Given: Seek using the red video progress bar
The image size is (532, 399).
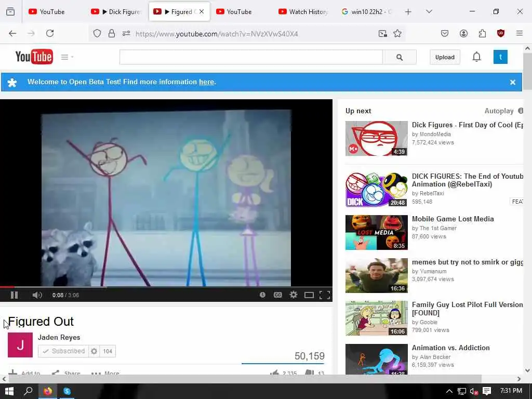Looking at the screenshot, I should pyautogui.click(x=166, y=287).
